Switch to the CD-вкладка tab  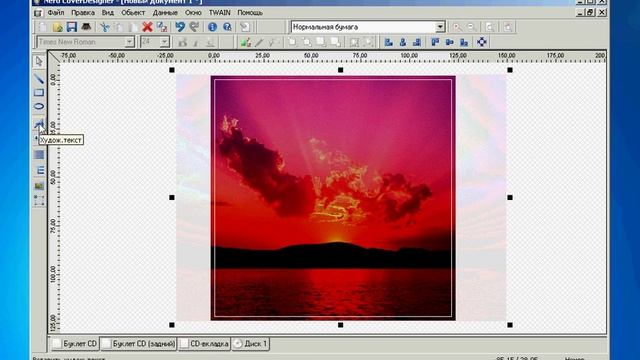[x=204, y=344]
